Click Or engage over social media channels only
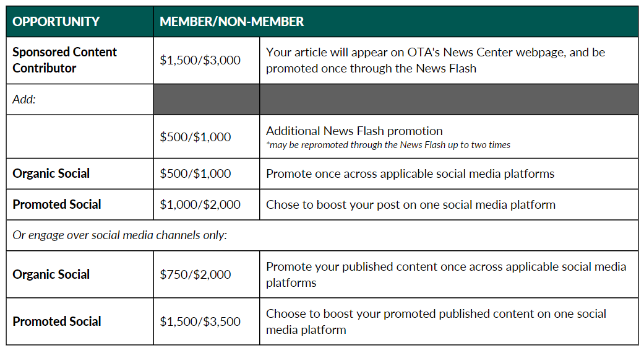Viewport: 644px width, 350px height. tap(119, 235)
